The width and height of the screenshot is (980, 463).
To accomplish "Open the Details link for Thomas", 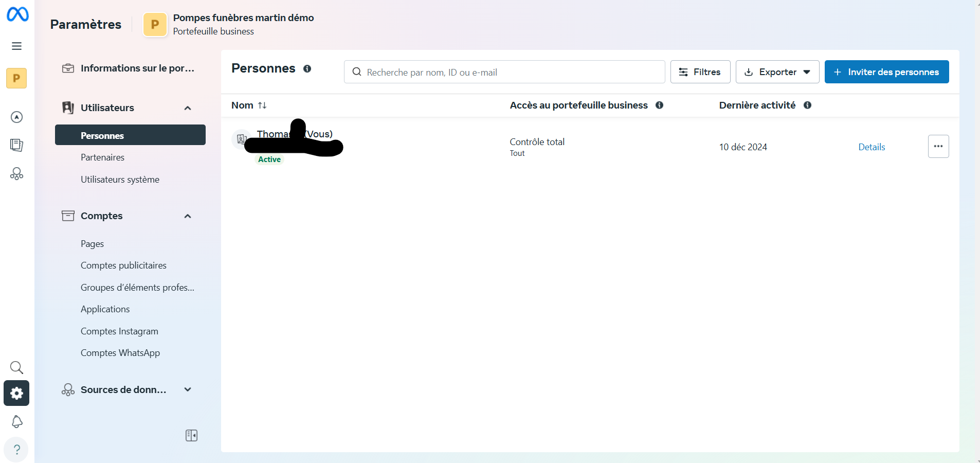I will [872, 147].
